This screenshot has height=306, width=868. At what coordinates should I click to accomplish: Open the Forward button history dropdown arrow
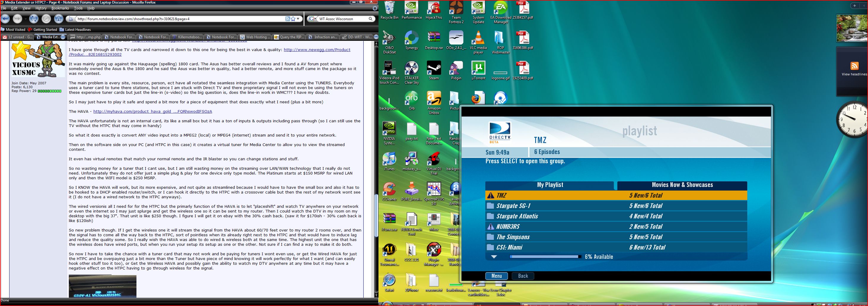25,19
